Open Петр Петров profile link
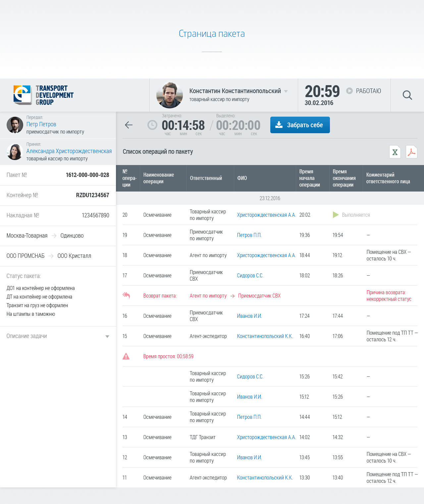 click(41, 124)
